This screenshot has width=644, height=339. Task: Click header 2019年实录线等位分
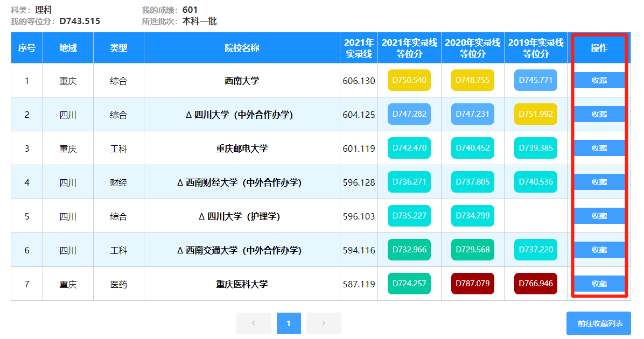click(x=536, y=48)
